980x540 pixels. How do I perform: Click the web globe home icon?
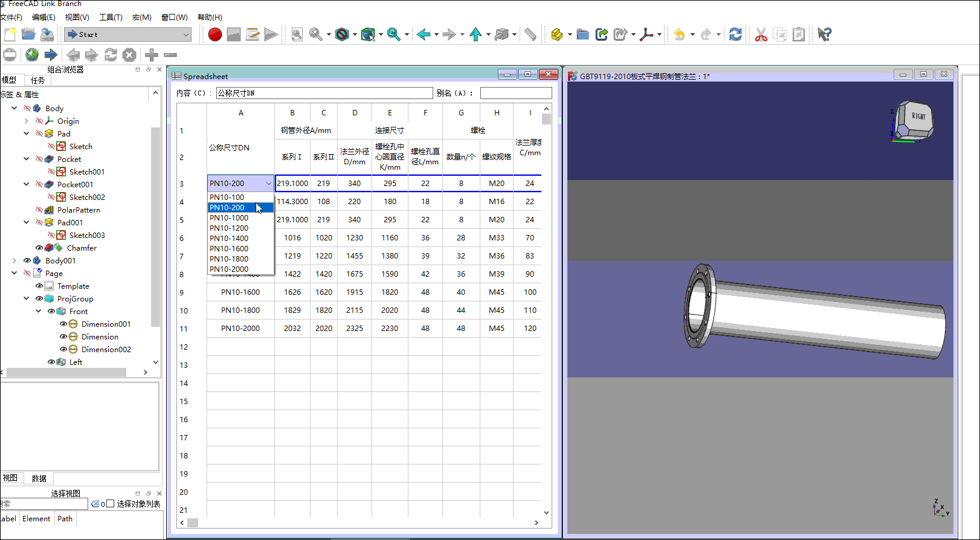[32, 55]
